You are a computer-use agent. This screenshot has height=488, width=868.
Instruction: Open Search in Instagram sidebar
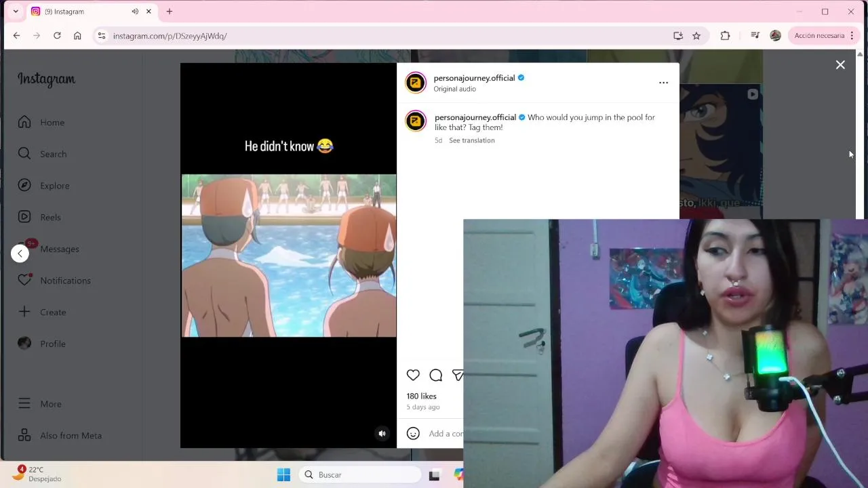(x=42, y=154)
